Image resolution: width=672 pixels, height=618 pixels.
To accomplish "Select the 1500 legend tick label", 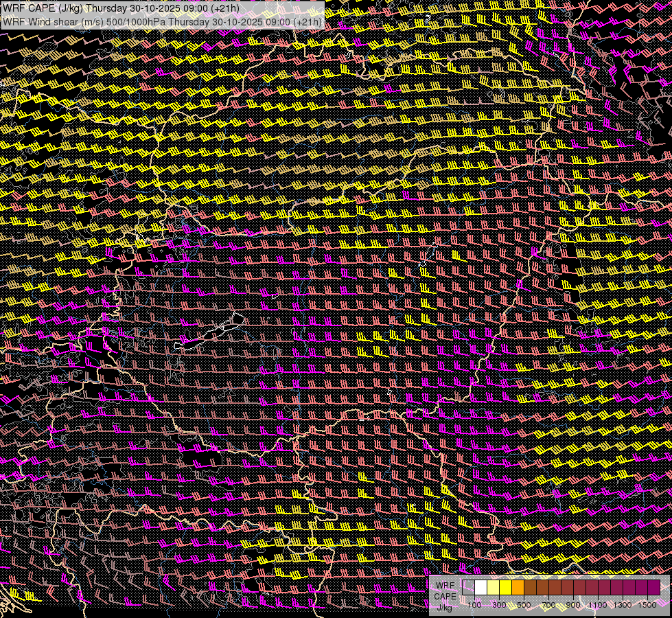I will [647, 604].
